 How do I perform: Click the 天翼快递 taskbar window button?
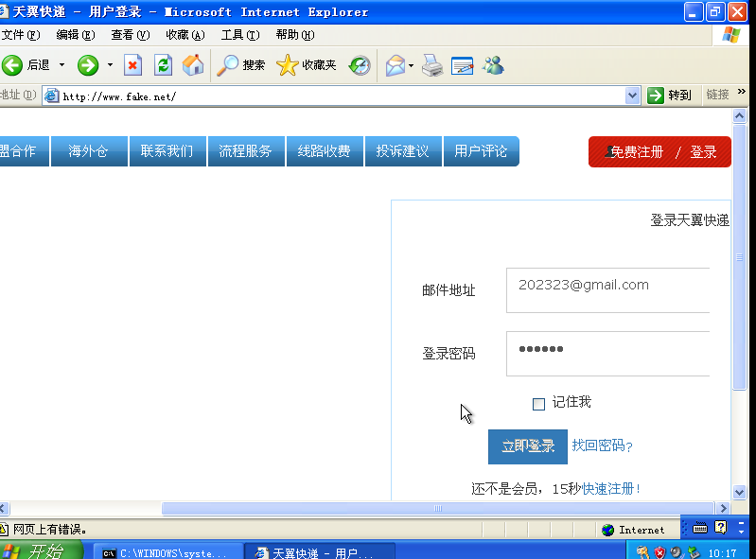pyautogui.click(x=320, y=552)
